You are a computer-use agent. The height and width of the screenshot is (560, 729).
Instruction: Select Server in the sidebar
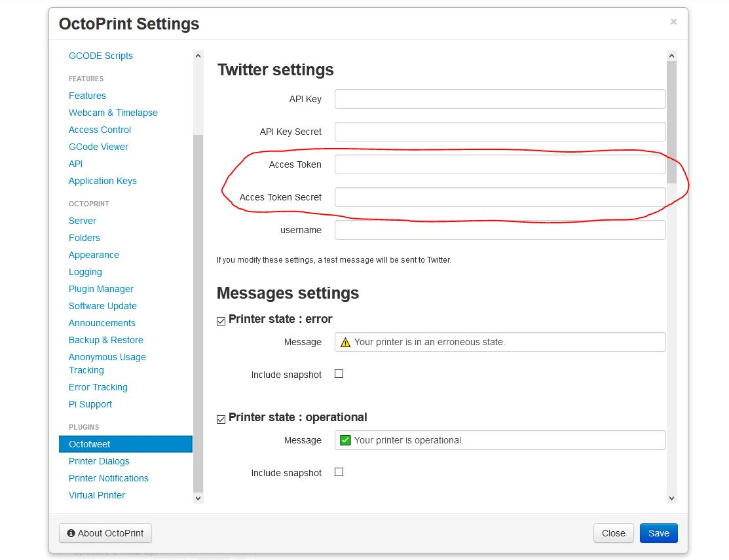pos(83,221)
